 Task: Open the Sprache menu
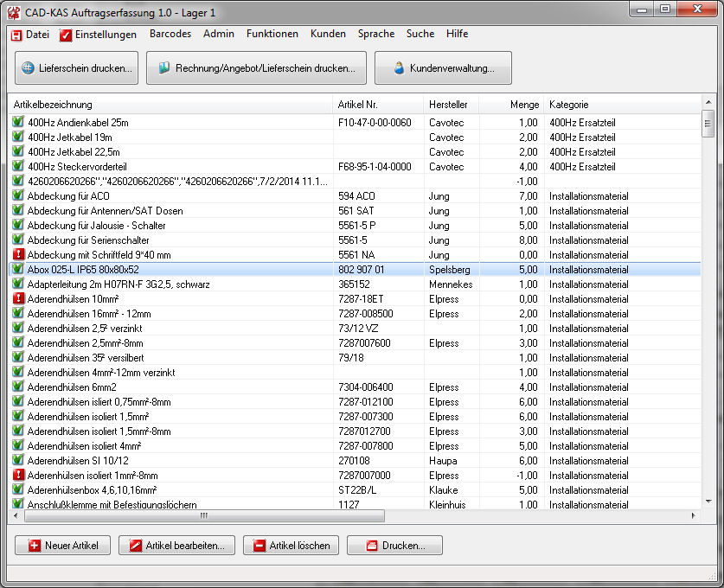[x=375, y=35]
